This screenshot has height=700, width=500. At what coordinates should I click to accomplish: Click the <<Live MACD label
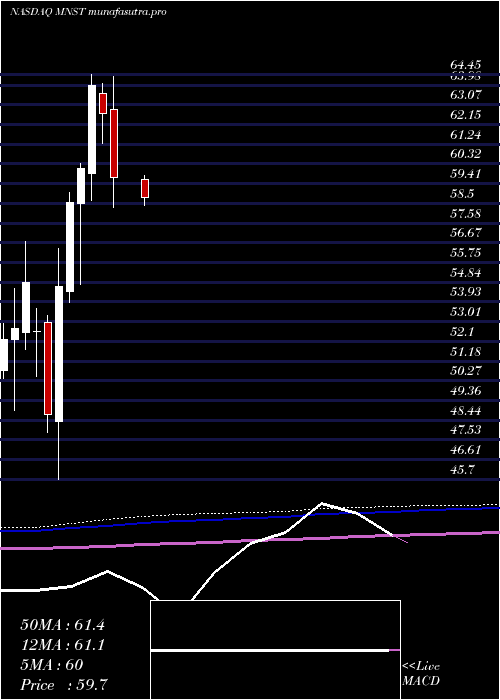(x=421, y=674)
